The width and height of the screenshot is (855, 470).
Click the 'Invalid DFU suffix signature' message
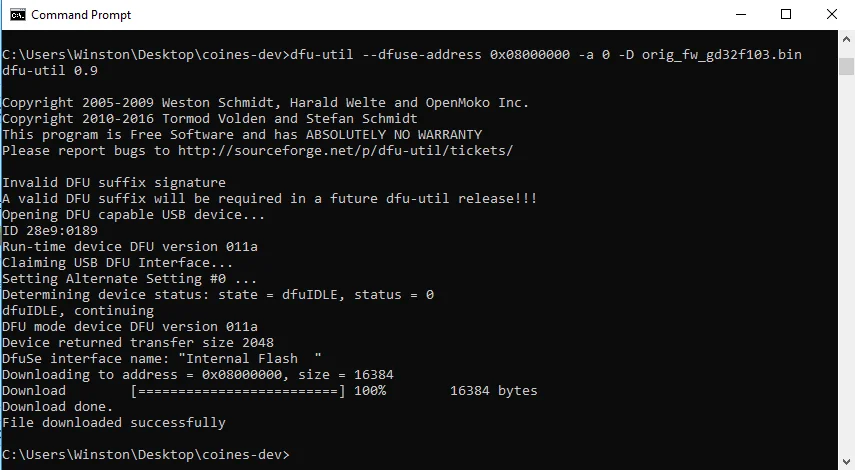point(113,183)
